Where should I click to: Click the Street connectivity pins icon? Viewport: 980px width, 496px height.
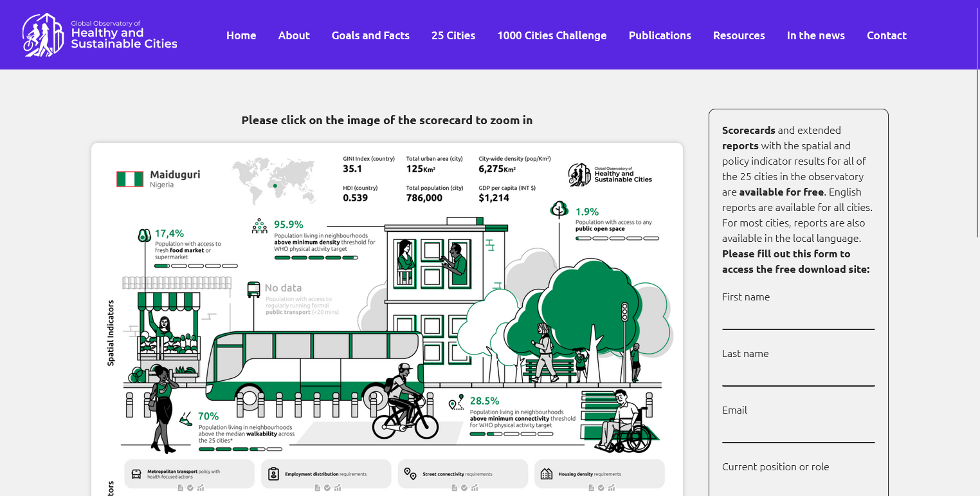coord(410,474)
